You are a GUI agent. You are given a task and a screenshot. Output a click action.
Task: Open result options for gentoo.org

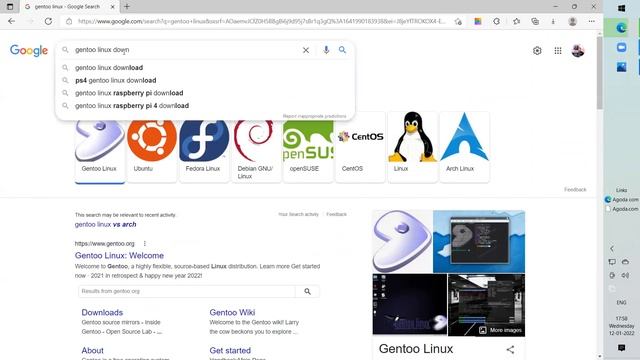point(144,244)
